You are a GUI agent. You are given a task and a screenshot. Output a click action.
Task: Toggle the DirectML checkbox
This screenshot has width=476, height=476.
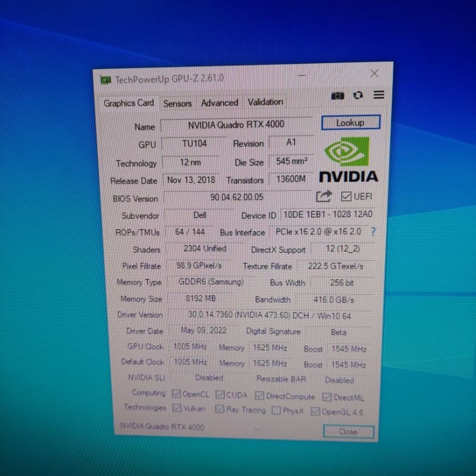327,397
